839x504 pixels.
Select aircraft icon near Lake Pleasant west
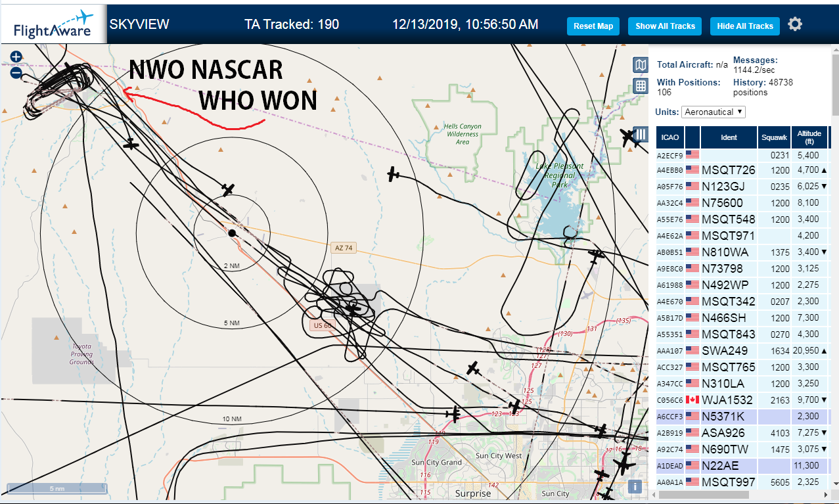393,174
